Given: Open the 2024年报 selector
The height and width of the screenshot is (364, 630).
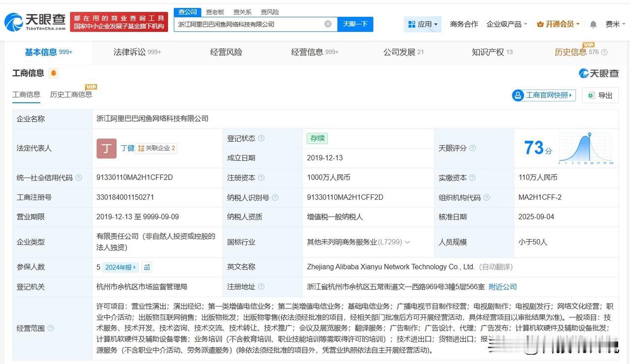Looking at the screenshot, I should pos(121,267).
